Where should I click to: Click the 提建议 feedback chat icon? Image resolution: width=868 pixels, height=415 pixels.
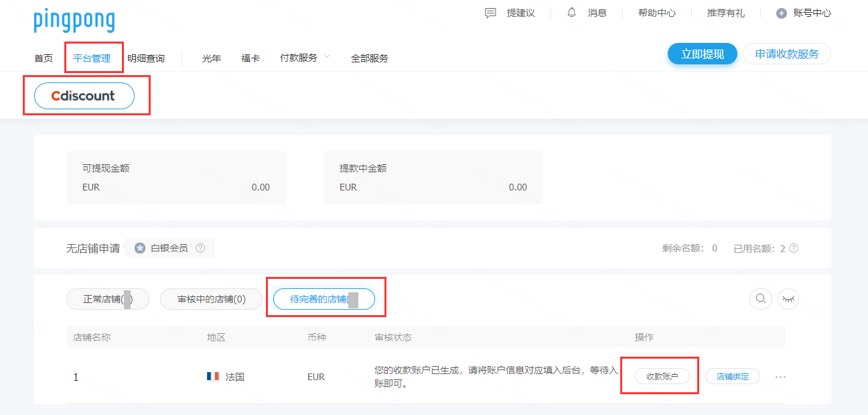(491, 13)
